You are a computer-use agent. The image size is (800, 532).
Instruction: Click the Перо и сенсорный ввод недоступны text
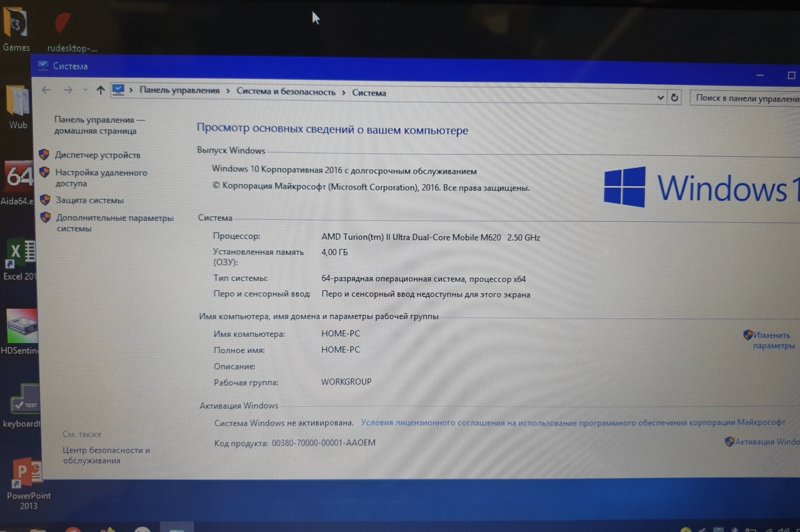(426, 294)
